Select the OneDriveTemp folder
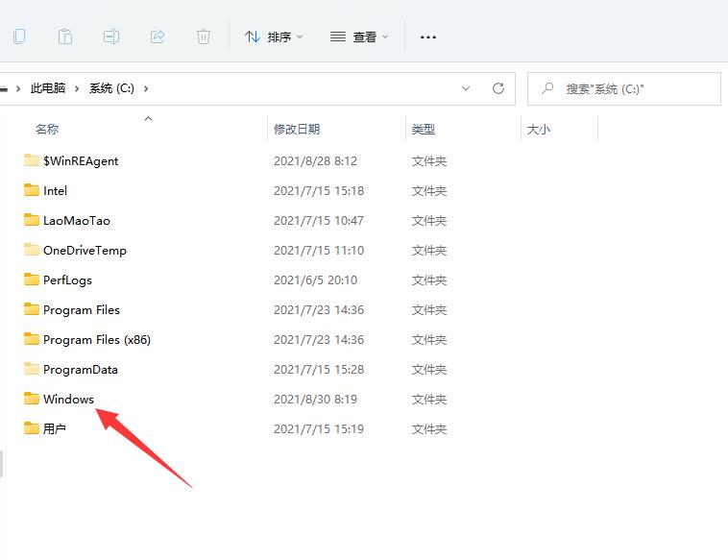Image resolution: width=728 pixels, height=560 pixels. pos(85,251)
